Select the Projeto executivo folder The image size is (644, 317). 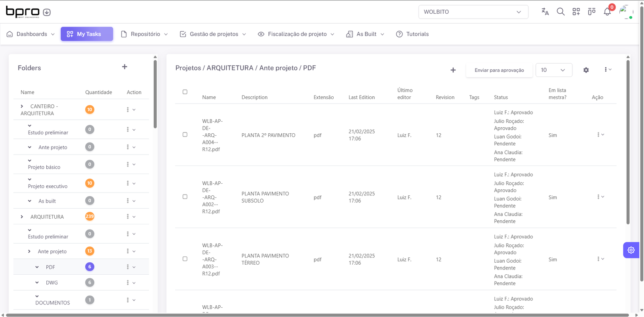click(x=47, y=186)
